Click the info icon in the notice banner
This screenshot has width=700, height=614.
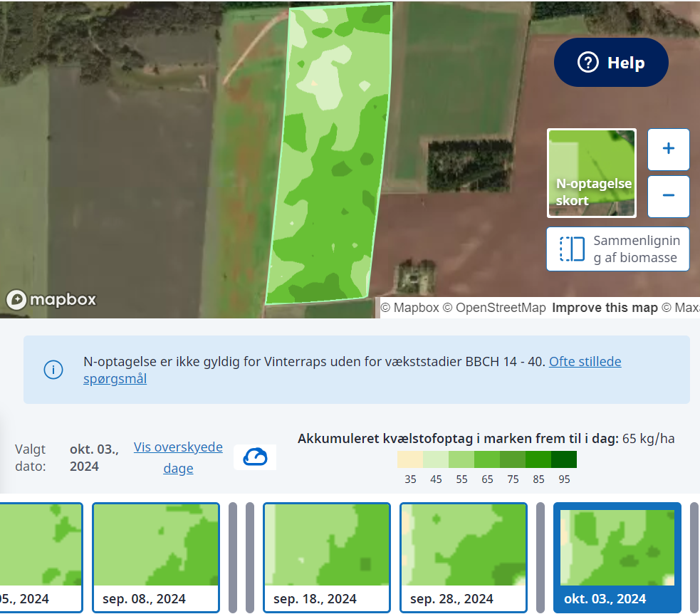[53, 370]
